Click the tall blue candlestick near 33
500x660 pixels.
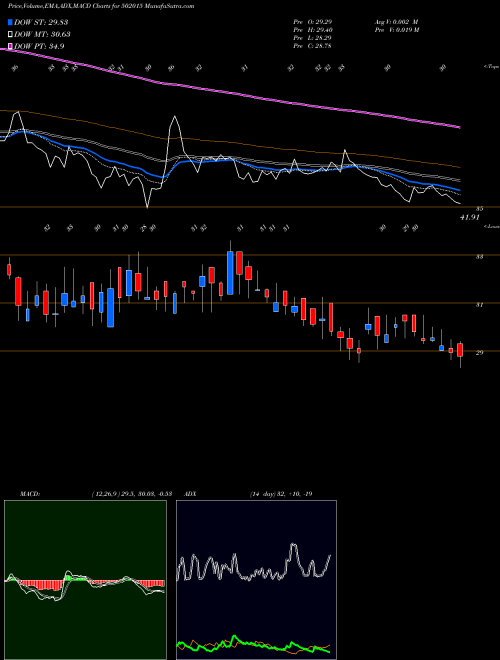tap(230, 272)
